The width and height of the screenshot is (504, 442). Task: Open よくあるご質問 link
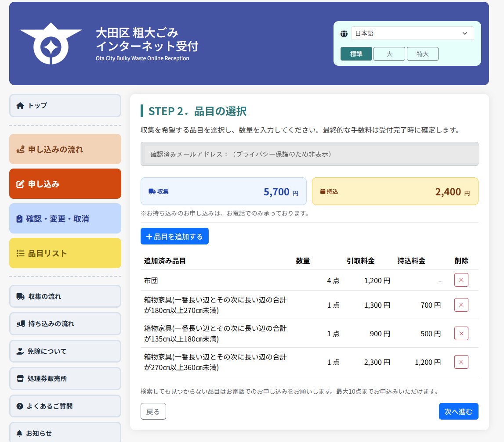point(65,406)
